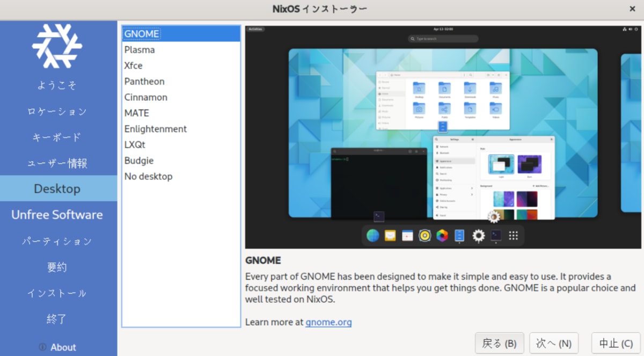Click the About info circle icon
Image resolution: width=644 pixels, height=356 pixels.
[42, 347]
